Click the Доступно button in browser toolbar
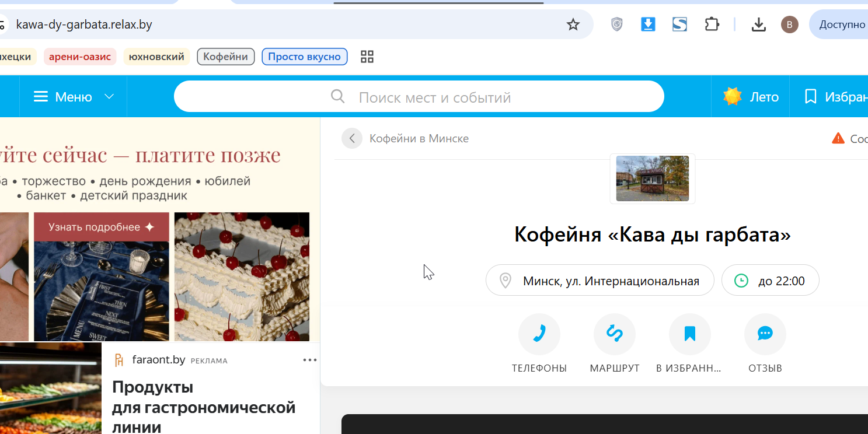 coord(839,24)
